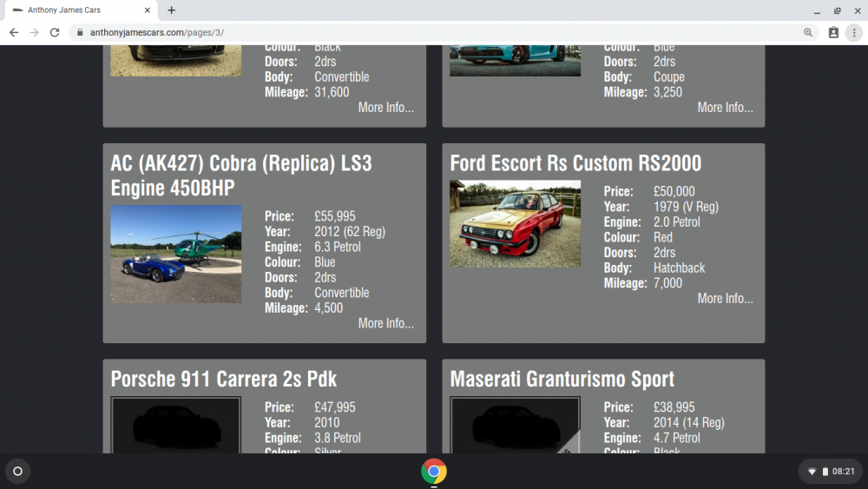Screen dimensions: 868x489
Task: Click the Porsche 911 Carrera 2s Pdk title
Action: (224, 380)
